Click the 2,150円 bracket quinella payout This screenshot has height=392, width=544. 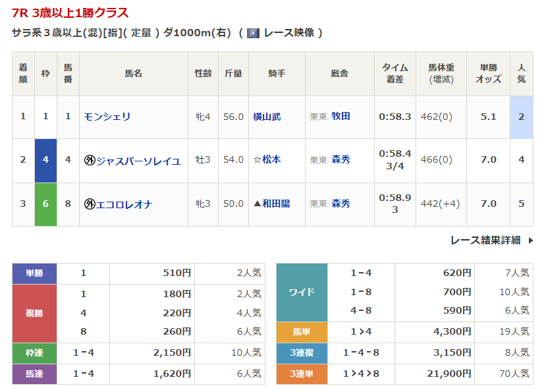point(173,353)
